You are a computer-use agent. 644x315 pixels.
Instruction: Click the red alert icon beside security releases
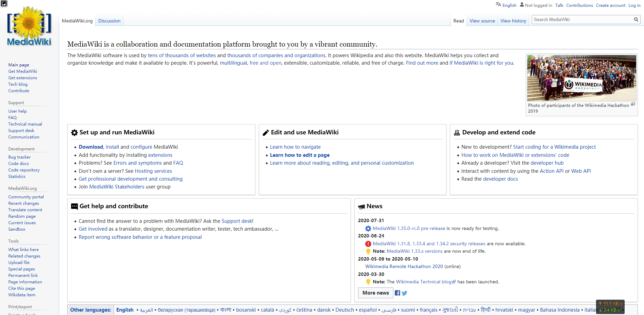click(x=368, y=244)
